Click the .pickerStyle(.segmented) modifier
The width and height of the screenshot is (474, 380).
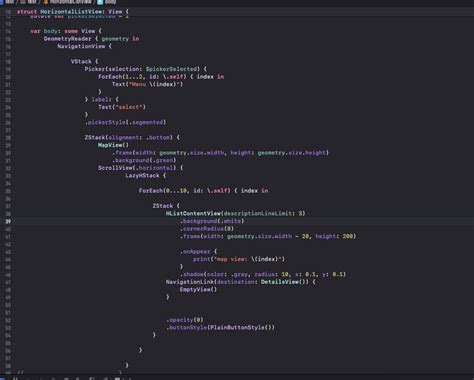pos(125,122)
